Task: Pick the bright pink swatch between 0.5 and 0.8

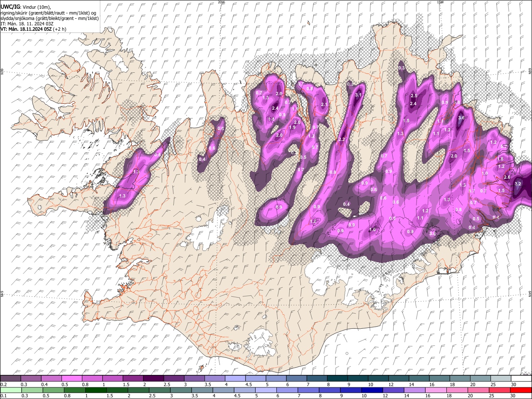Action: (x=71, y=379)
